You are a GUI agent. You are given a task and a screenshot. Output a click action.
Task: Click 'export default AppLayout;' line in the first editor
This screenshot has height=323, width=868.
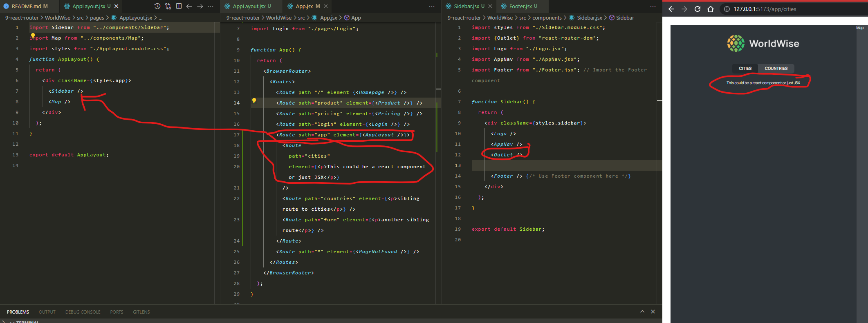[x=69, y=155]
